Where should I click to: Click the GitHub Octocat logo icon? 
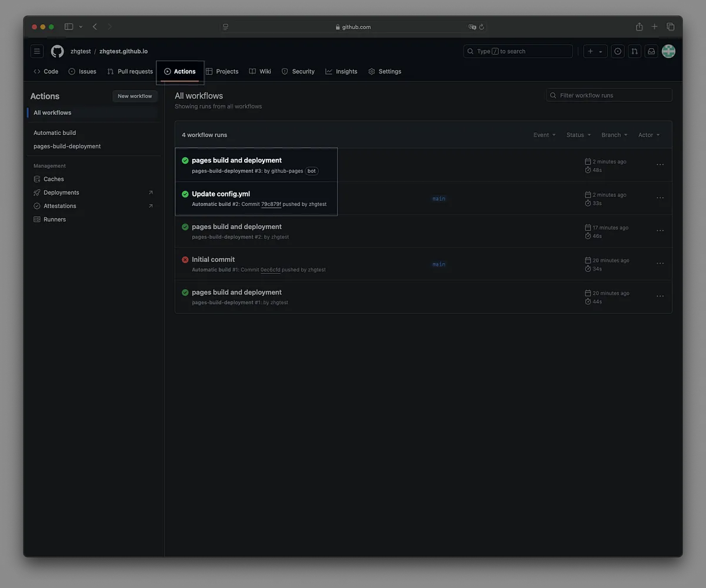tap(57, 51)
